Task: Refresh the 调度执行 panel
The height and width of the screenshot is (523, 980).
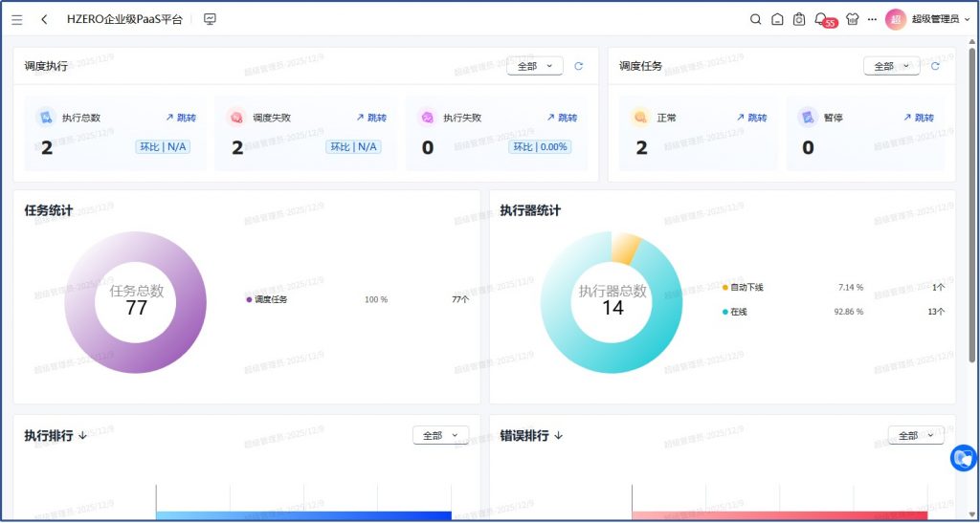Action: coord(578,66)
